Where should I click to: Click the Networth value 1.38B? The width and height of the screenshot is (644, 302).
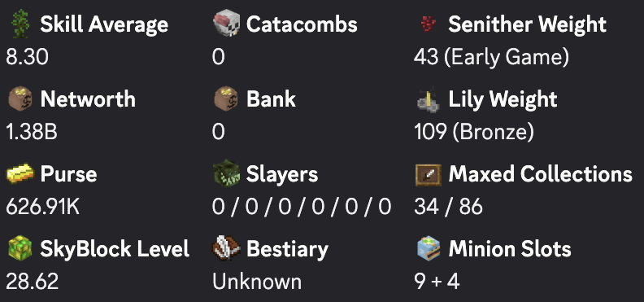(32, 133)
